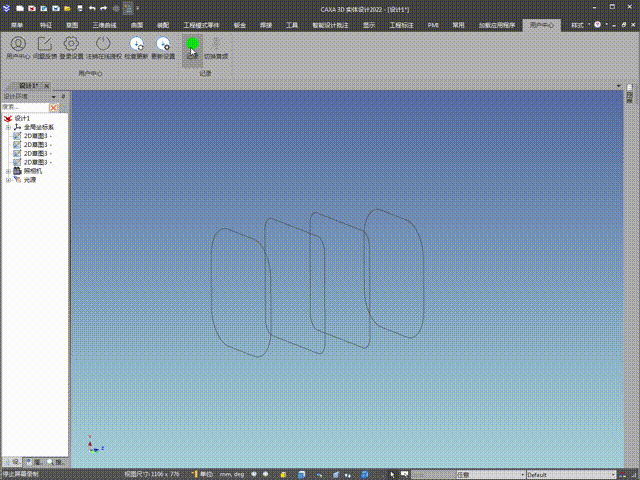
Task: Clear the search box with the X button
Action: (x=55, y=106)
